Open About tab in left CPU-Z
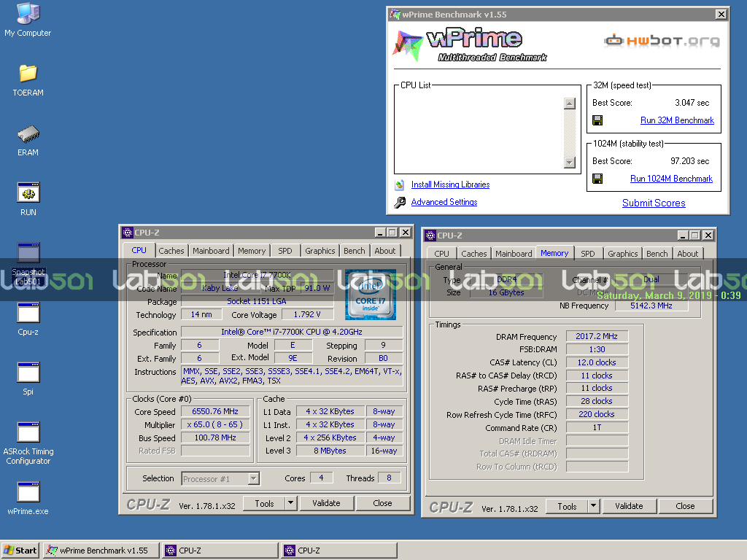 click(384, 251)
